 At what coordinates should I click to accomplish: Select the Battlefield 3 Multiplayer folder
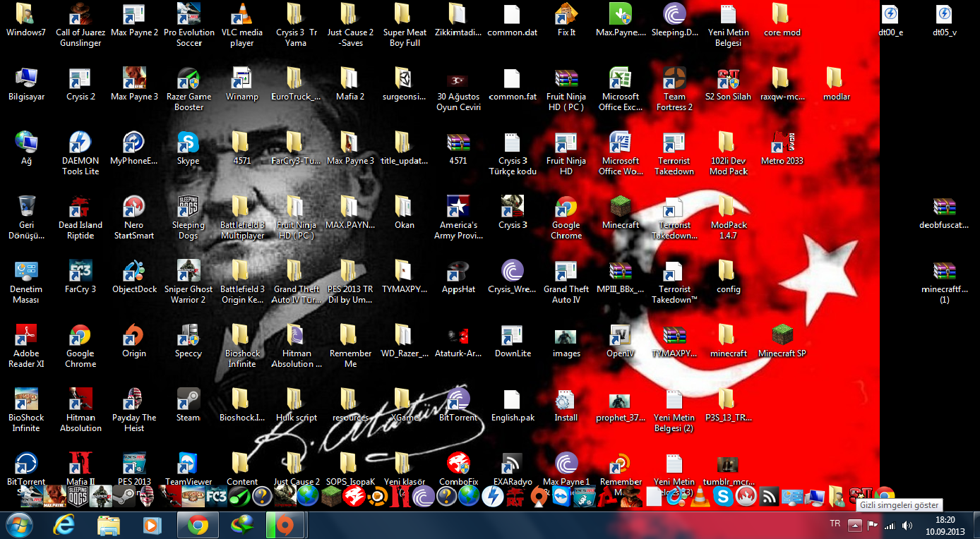(242, 218)
